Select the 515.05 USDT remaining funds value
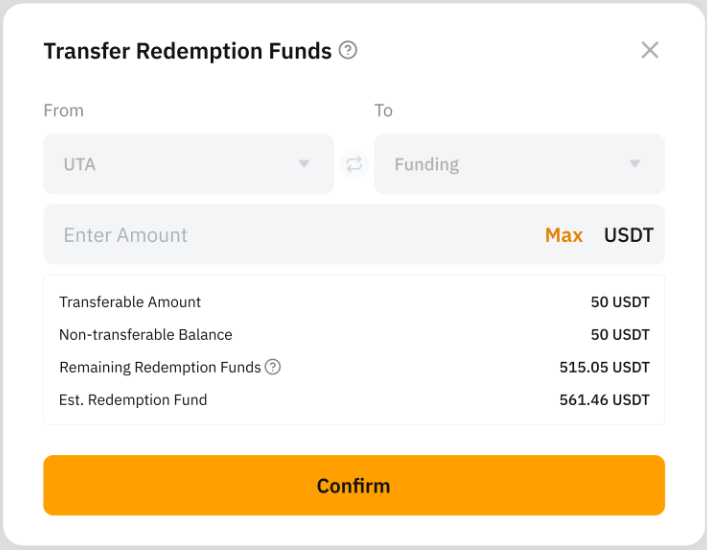 tap(604, 367)
